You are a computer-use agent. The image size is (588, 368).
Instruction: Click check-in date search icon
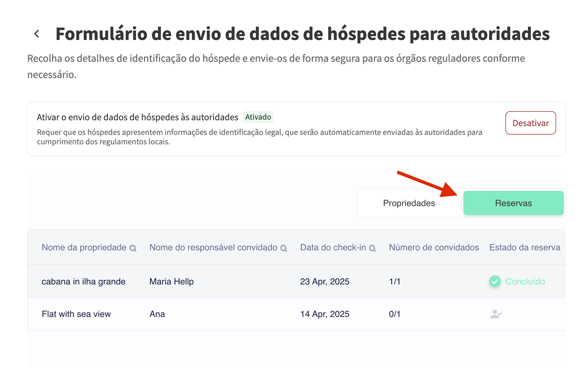point(372,248)
